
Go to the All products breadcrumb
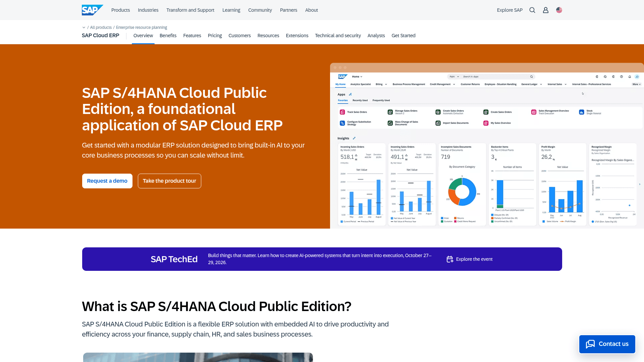tap(101, 27)
